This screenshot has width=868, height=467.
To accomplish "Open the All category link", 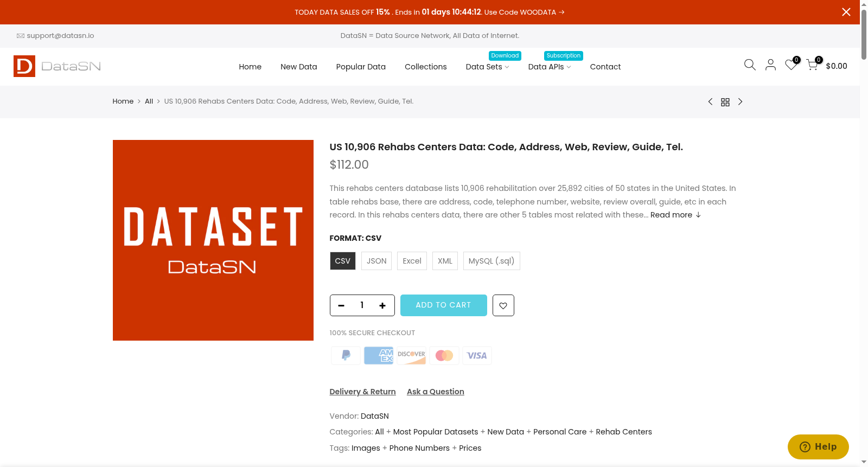I will point(379,432).
